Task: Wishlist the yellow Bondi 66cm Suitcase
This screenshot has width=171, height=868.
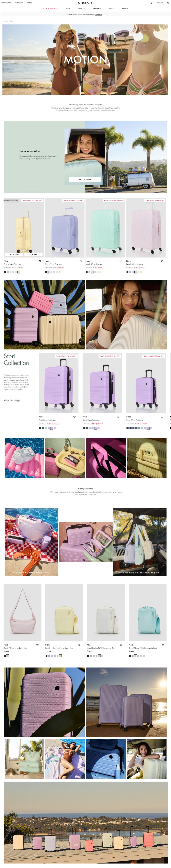Action: pyautogui.click(x=40, y=261)
